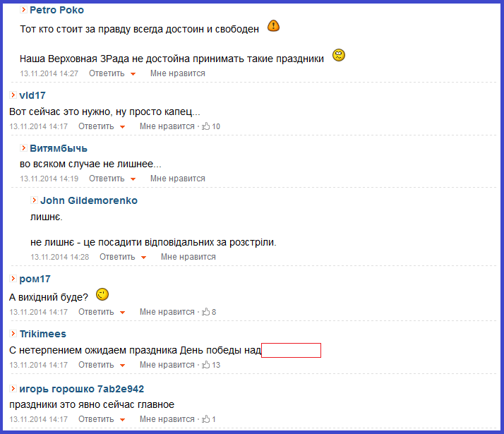Click the orange exclamation emoticon in Petro Poko's comment
The image size is (504, 434).
tap(273, 25)
